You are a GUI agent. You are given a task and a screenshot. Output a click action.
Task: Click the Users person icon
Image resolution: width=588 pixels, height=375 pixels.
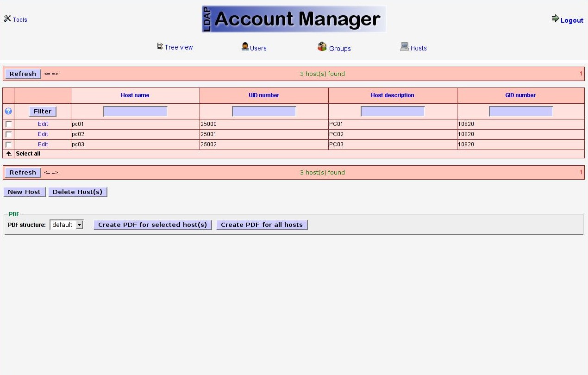pos(245,46)
